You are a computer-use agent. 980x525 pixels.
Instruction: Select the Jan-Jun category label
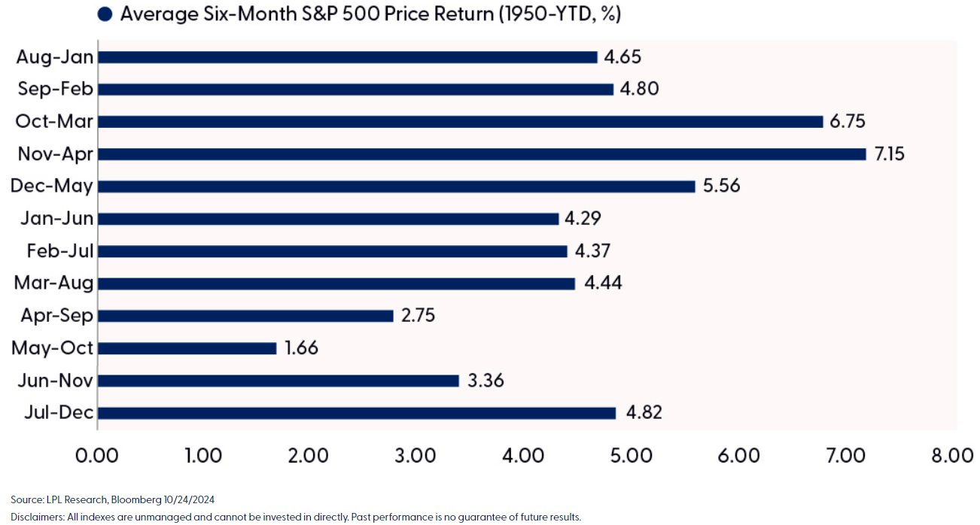click(57, 219)
